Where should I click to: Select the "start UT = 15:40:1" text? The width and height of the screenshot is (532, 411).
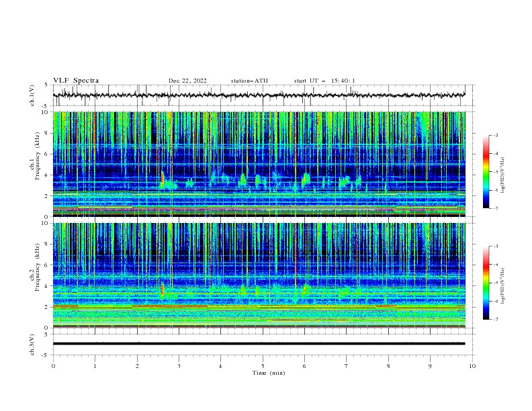324,81
